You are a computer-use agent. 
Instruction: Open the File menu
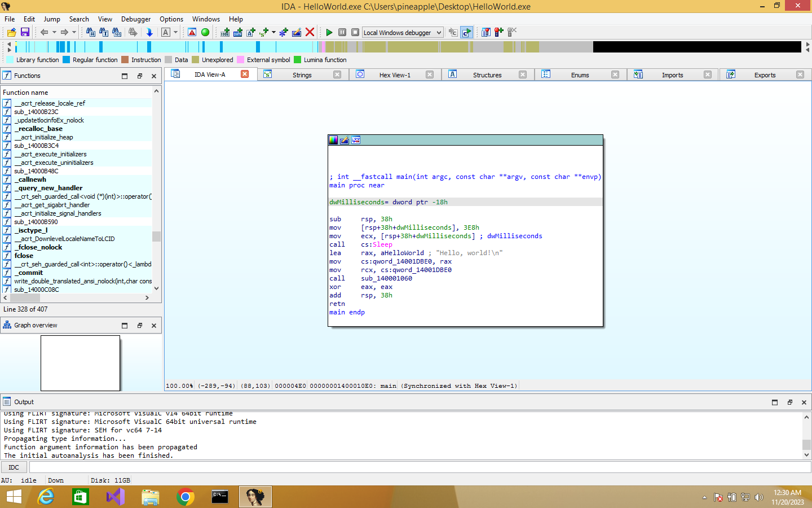pos(10,19)
